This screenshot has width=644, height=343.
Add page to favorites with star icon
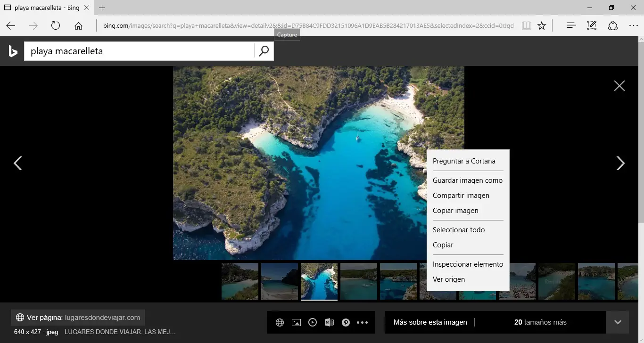(542, 25)
